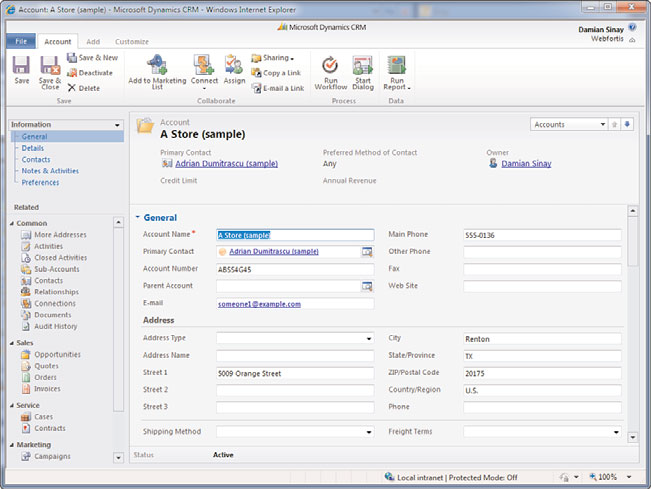The height and width of the screenshot is (489, 651).
Task: Open lookup for Primary Contact field
Action: tap(367, 252)
